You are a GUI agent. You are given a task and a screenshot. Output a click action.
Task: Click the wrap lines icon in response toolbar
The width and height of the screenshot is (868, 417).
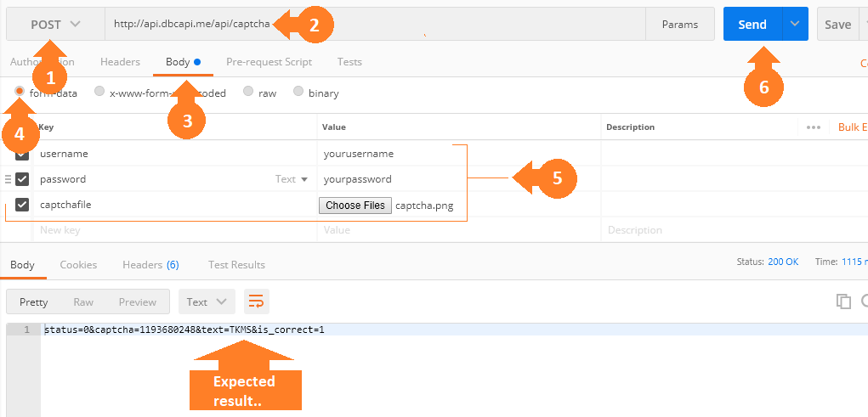pyautogui.click(x=257, y=301)
